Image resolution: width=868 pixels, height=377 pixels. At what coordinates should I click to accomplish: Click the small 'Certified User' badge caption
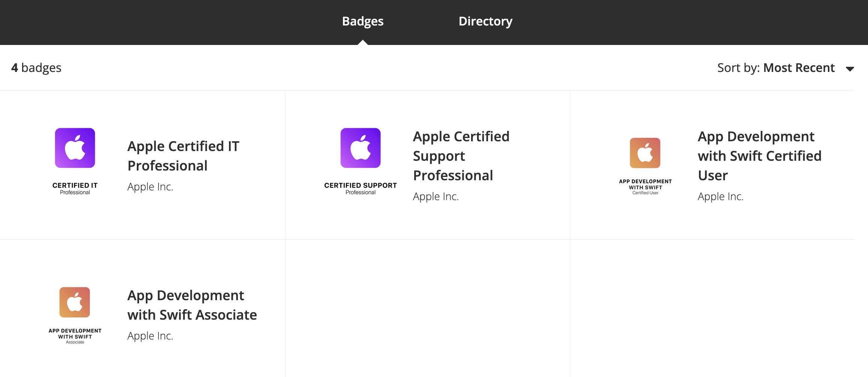645,193
